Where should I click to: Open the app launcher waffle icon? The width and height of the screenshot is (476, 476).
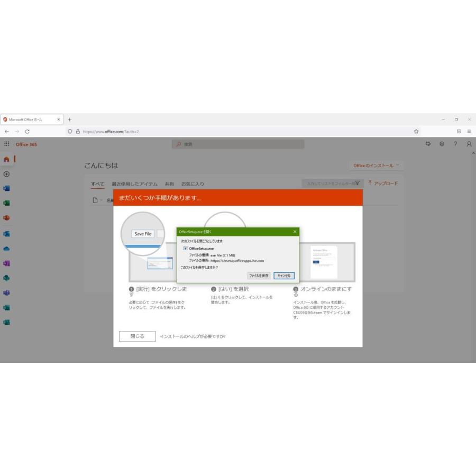coord(7,143)
